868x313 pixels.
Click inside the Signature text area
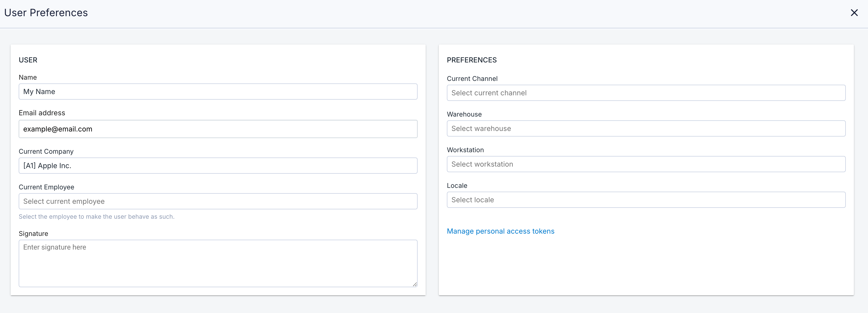(218, 263)
